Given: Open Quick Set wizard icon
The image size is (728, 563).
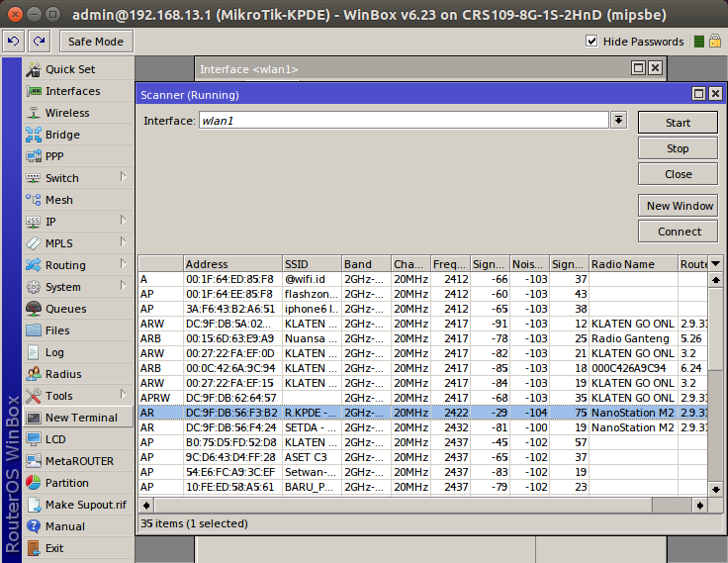Looking at the screenshot, I should tap(34, 69).
